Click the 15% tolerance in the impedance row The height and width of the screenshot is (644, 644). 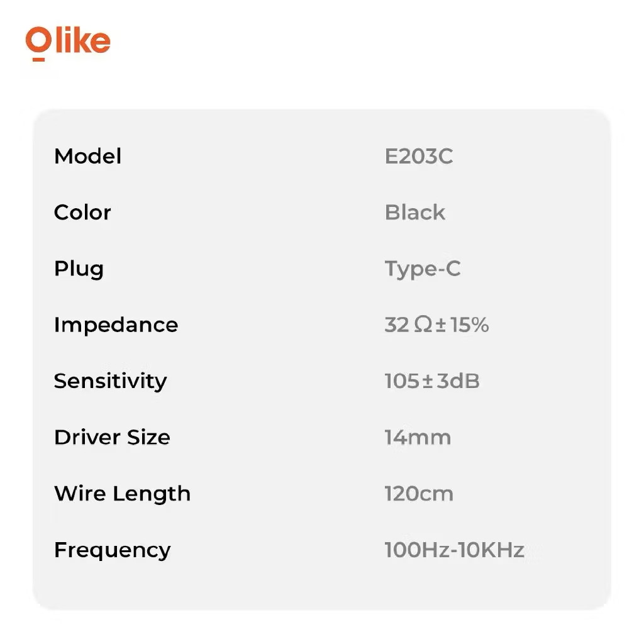[469, 325]
